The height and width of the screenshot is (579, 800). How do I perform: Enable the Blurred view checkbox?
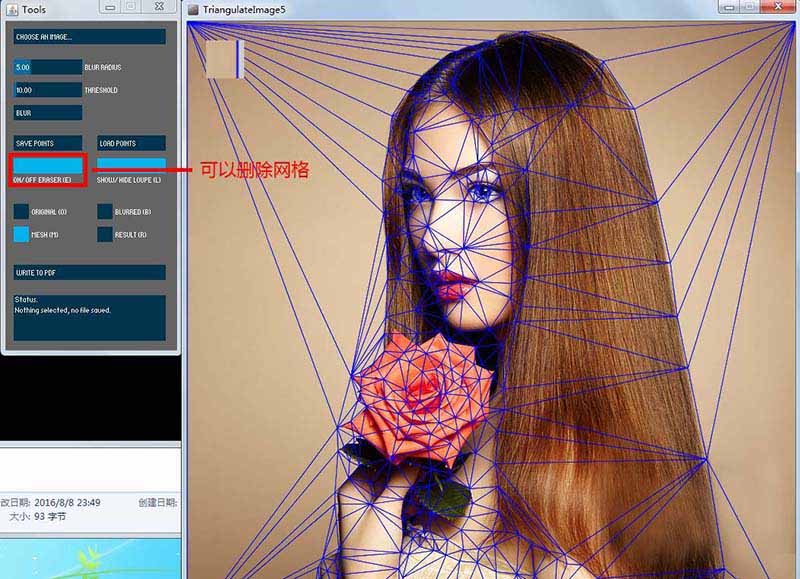tap(105, 211)
